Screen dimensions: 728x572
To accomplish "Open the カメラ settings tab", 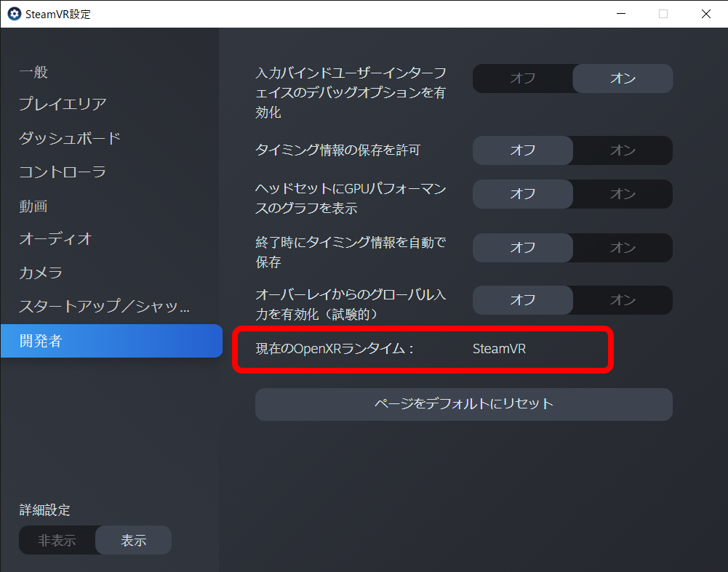I will click(41, 273).
